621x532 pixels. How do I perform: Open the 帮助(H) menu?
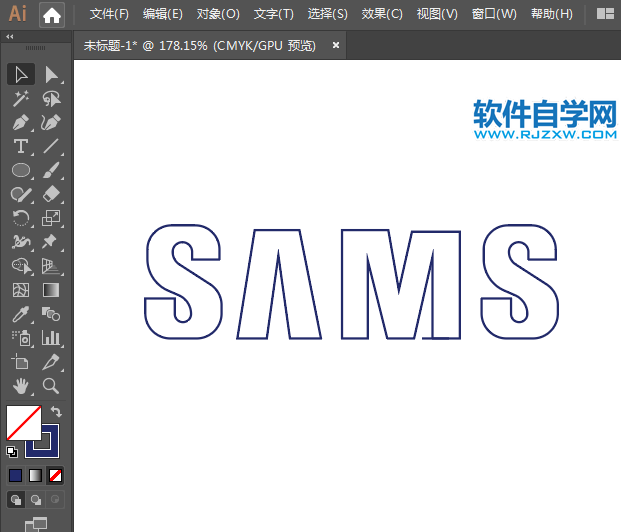552,14
